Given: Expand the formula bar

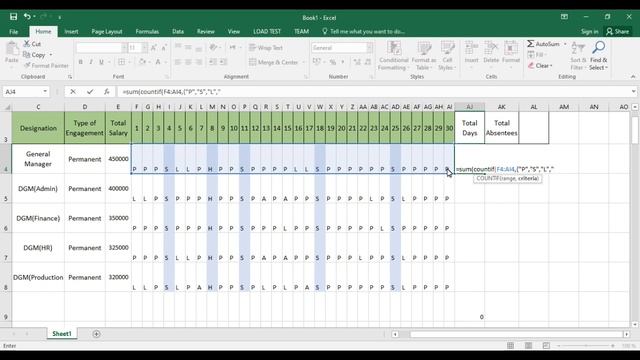Looking at the screenshot, I should [633, 91].
